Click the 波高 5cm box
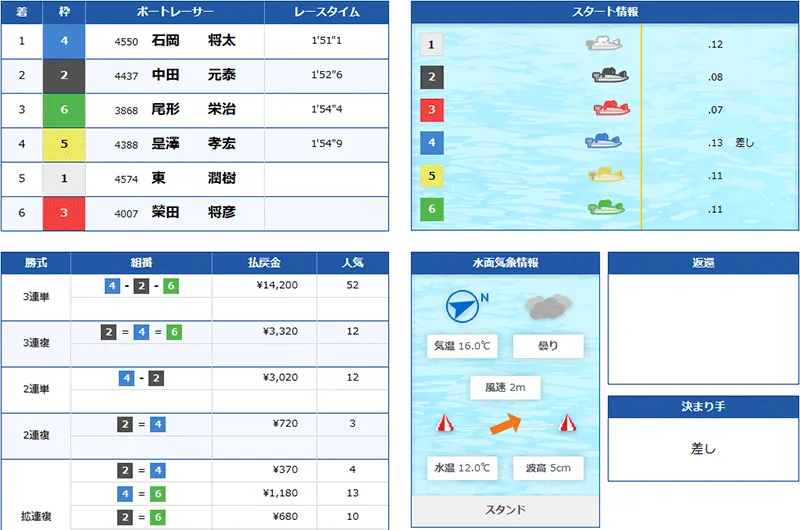Image resolution: width=800 pixels, height=530 pixels. point(548,468)
